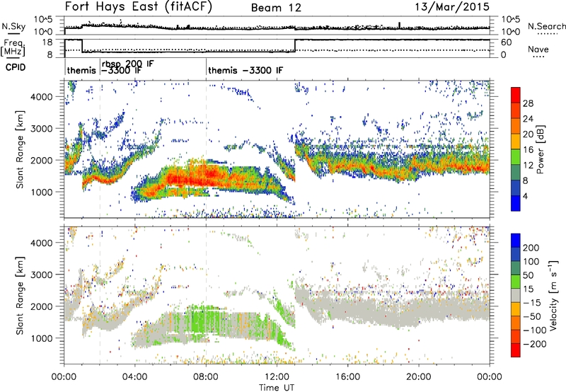Click the red top of power colorbar
The image size is (566, 392).
click(516, 95)
